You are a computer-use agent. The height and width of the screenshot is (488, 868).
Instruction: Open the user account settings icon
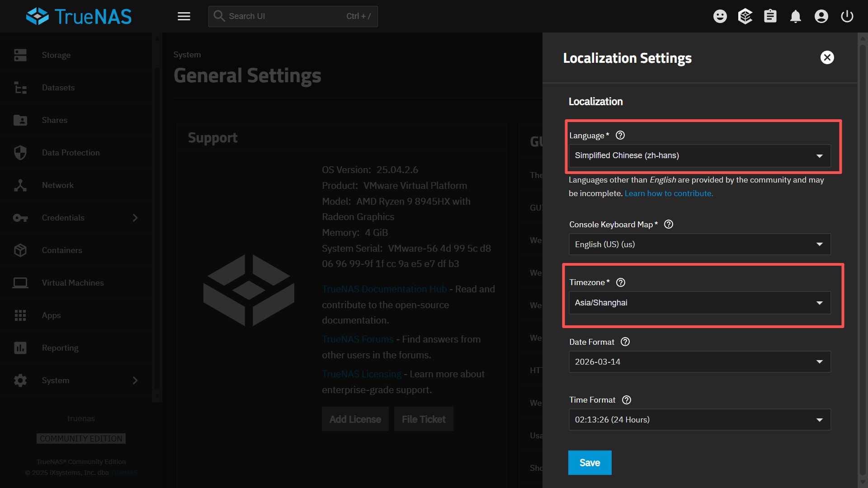click(x=821, y=16)
